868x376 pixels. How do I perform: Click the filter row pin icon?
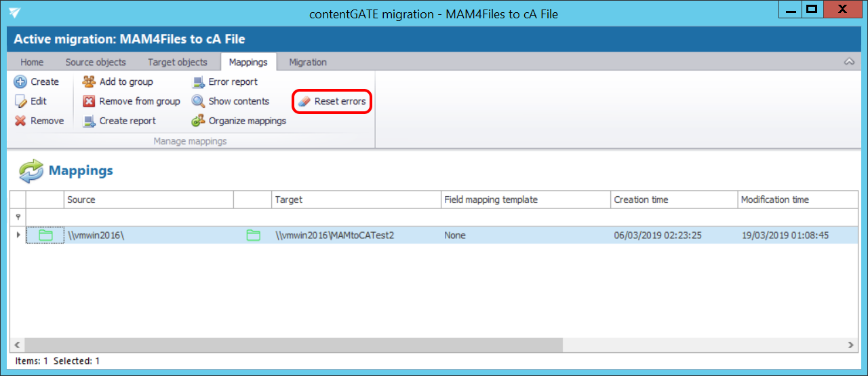pos(18,217)
